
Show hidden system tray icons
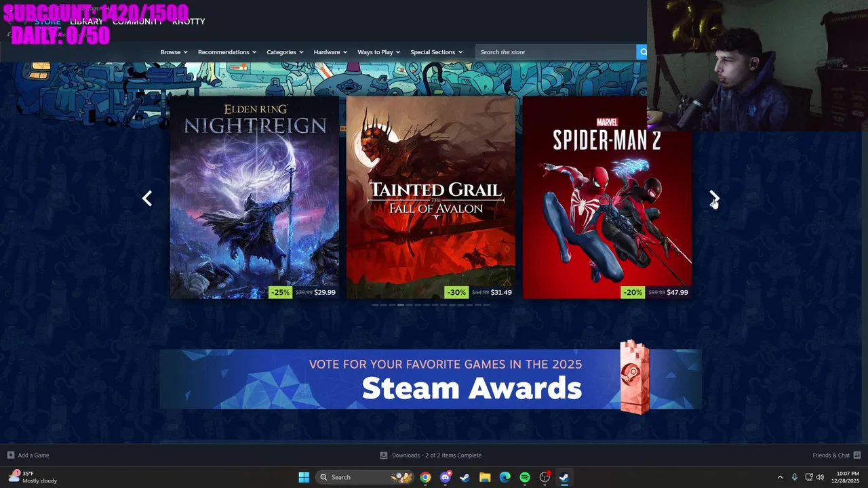point(780,477)
